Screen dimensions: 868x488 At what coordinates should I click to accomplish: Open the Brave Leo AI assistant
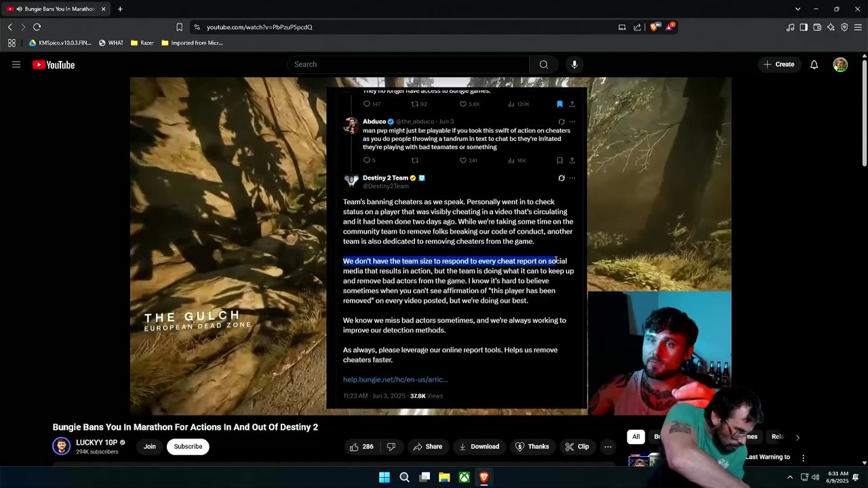click(831, 27)
